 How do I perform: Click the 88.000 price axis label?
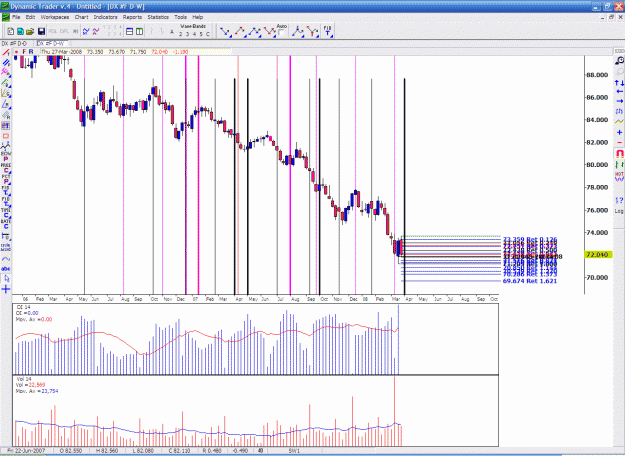click(597, 75)
